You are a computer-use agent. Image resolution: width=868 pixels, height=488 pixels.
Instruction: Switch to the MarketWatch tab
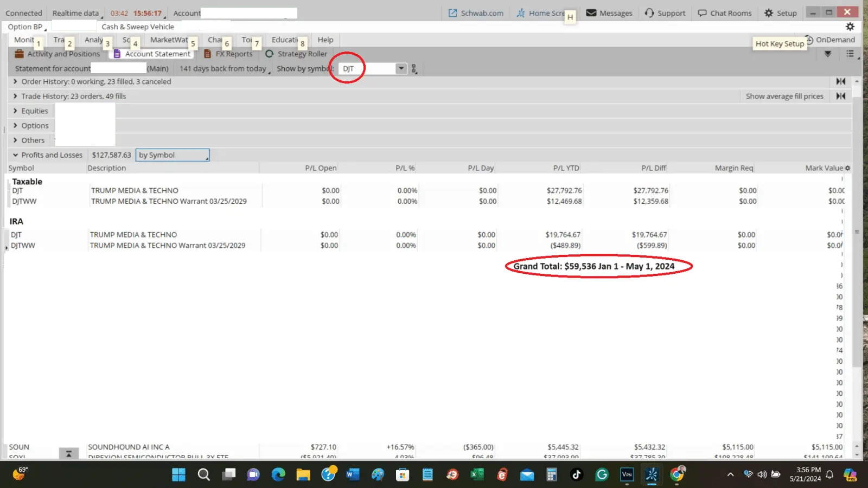point(169,40)
